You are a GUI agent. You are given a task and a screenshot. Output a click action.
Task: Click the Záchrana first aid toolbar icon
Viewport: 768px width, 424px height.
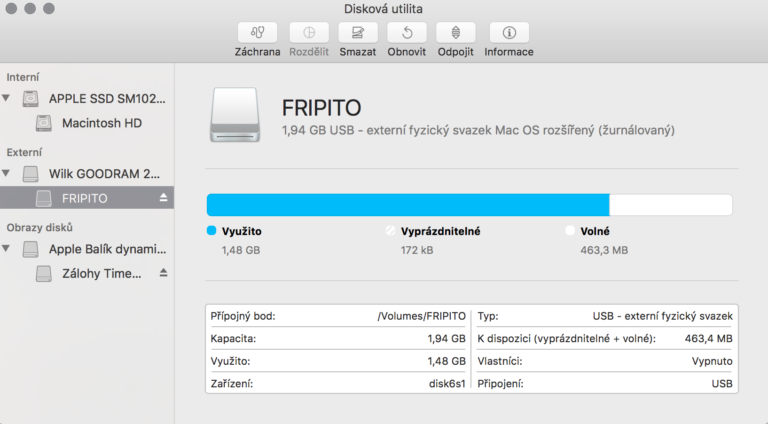[258, 33]
